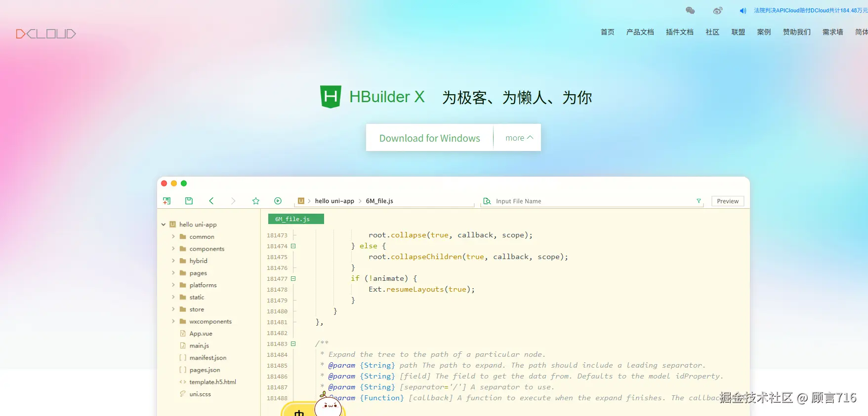Click the 'Ext.resumeLayouts(true);' code line
Image resolution: width=868 pixels, height=416 pixels.
click(x=421, y=290)
